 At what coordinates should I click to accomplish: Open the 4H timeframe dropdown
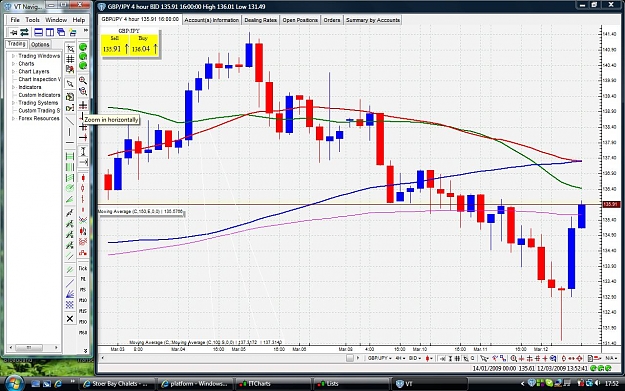[400, 358]
